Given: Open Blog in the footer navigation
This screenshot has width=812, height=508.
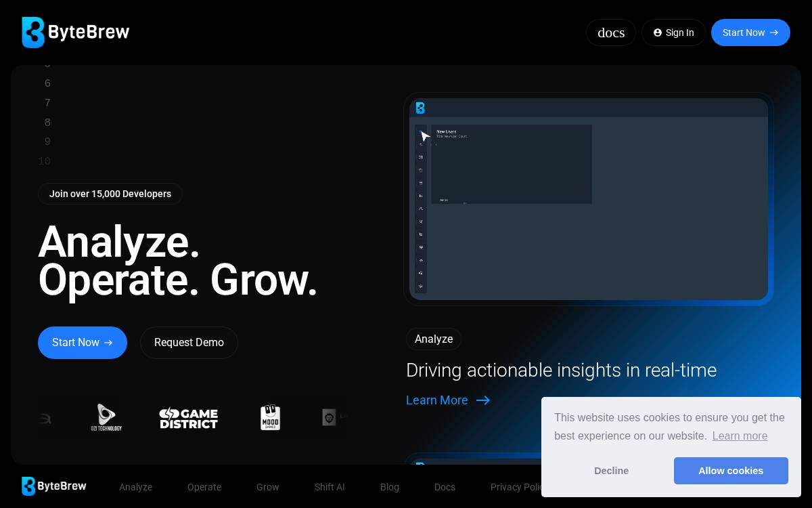Looking at the screenshot, I should pos(390,487).
